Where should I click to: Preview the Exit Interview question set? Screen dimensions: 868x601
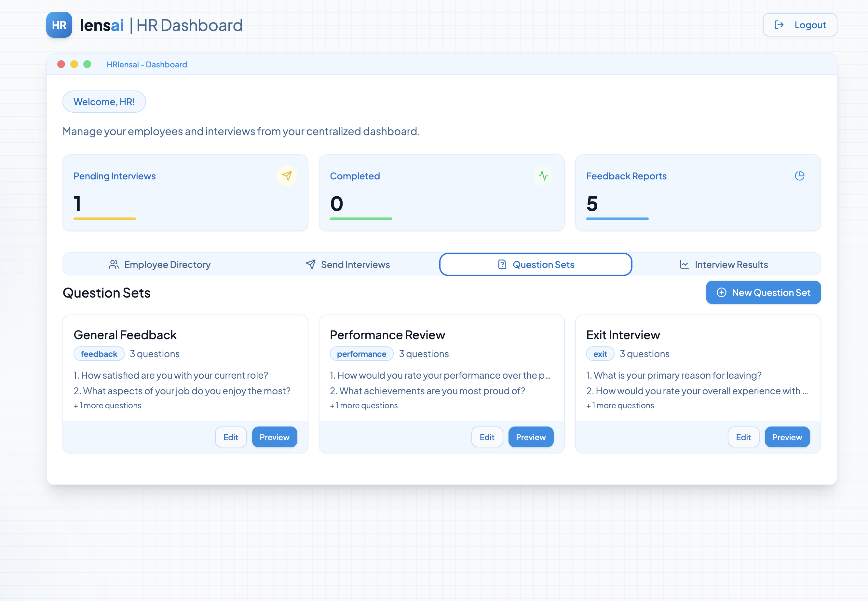pos(787,437)
